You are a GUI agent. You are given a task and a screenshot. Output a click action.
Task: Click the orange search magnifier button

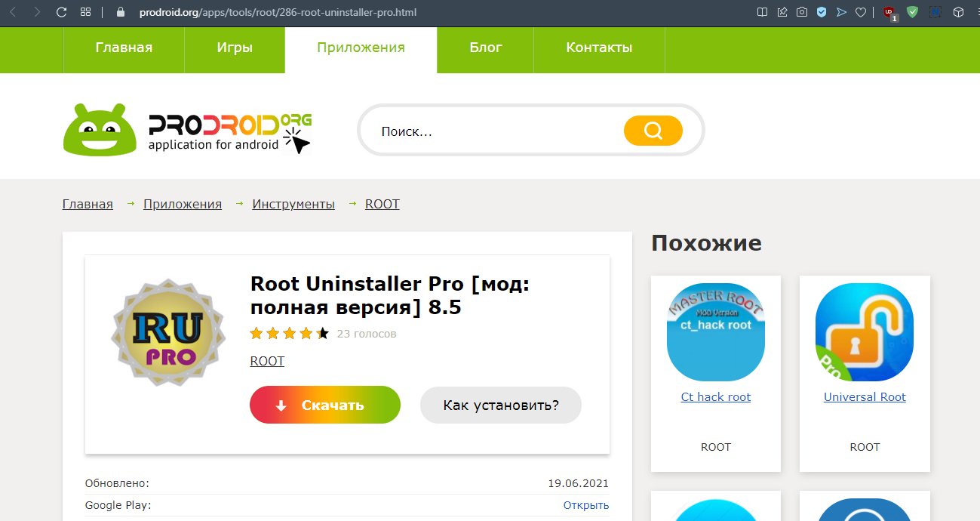(x=653, y=131)
